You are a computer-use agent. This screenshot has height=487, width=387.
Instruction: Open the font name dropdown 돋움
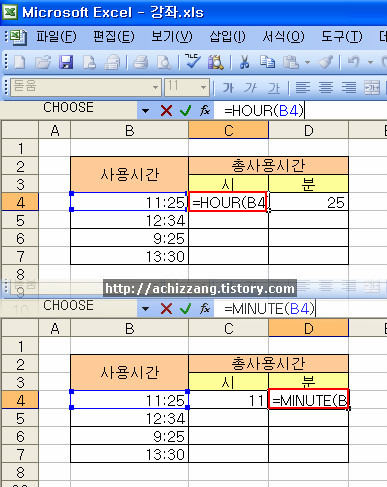(x=155, y=88)
